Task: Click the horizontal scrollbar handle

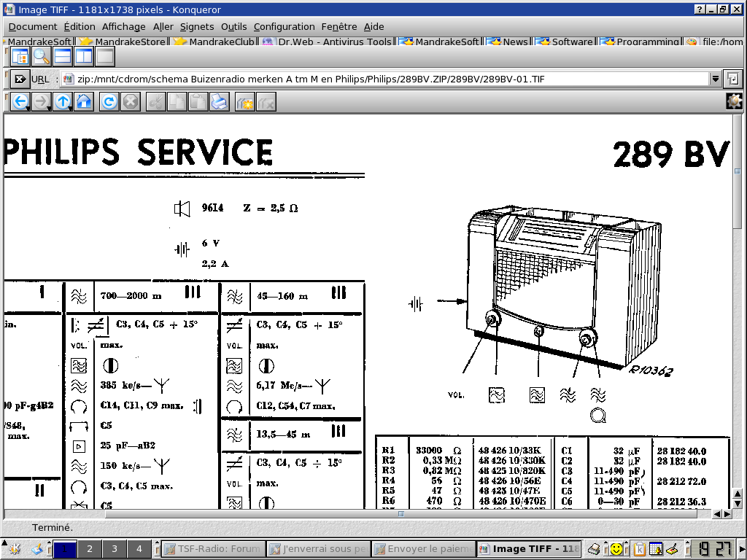Action: 401,514
